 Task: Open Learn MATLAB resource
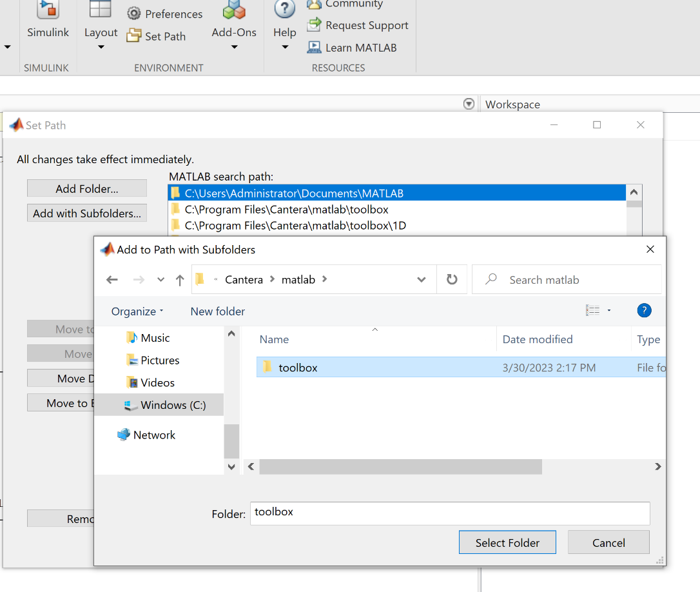[x=352, y=48]
